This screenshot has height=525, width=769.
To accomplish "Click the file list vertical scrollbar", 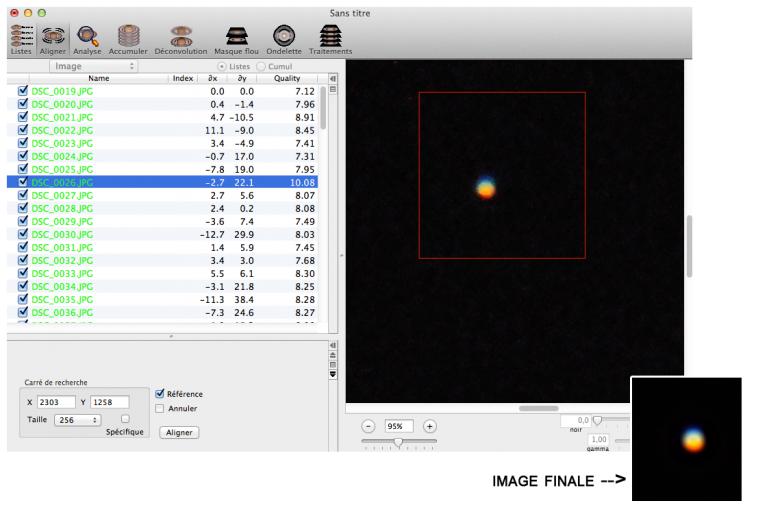I will point(323,108).
